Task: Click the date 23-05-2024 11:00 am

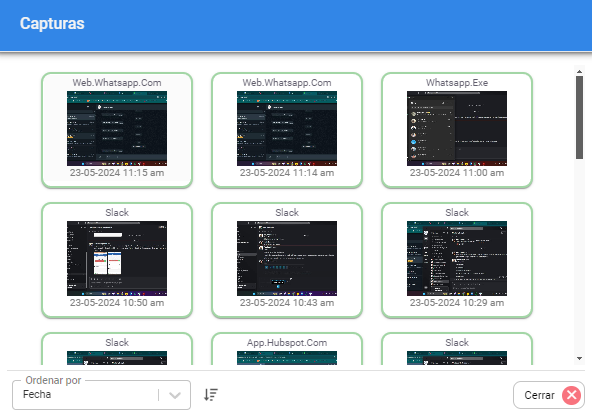Action: (x=457, y=173)
